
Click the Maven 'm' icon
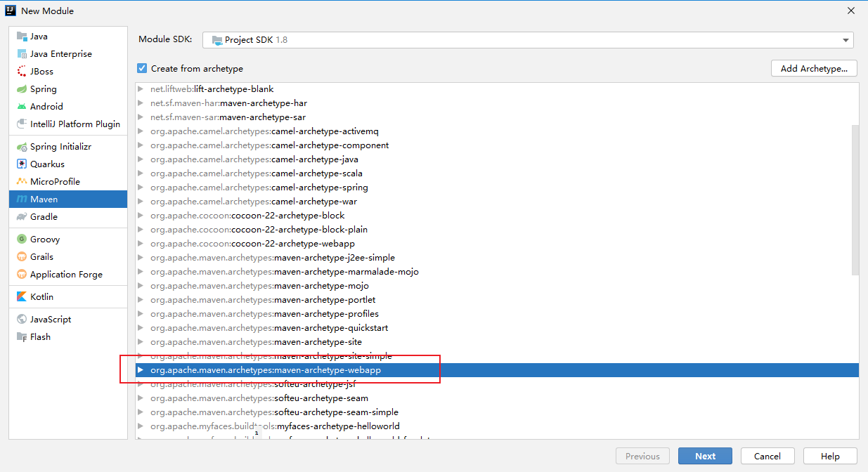click(x=22, y=199)
